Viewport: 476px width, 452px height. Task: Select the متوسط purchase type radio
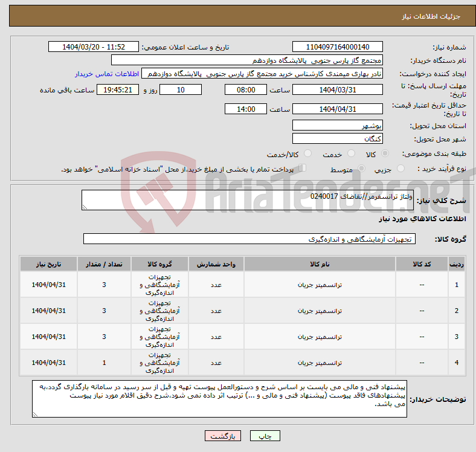[x=362, y=168]
